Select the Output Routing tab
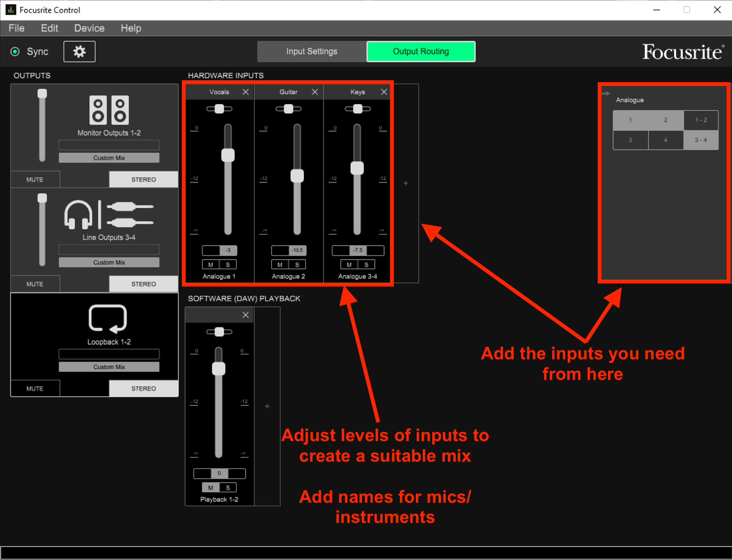 [x=421, y=52]
